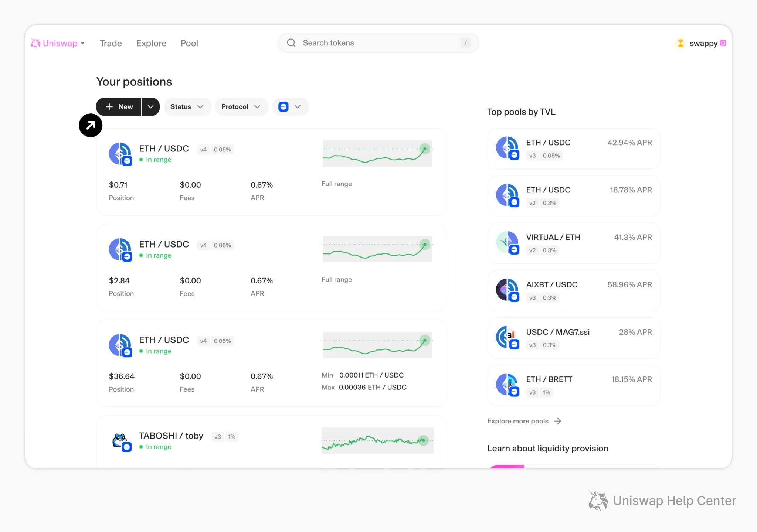Expand the Uniswap logo menu caret
Screen dimensions: 757x532
(82, 43)
